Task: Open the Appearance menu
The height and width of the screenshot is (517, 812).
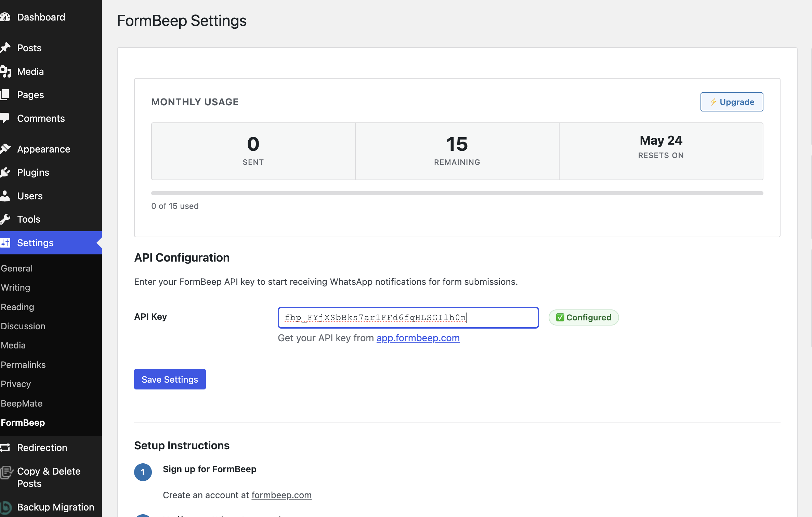Action: (x=44, y=149)
